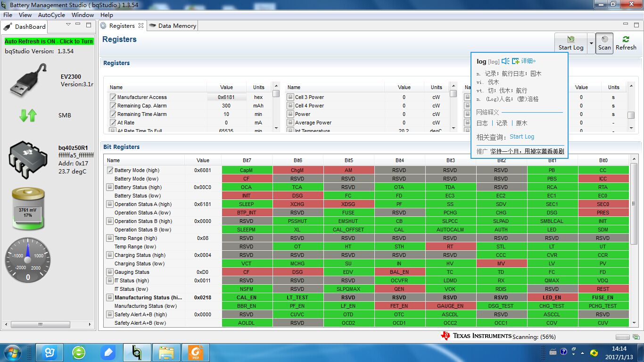Show hidden icons in the system tray
This screenshot has height=362, width=644.
tap(583, 353)
